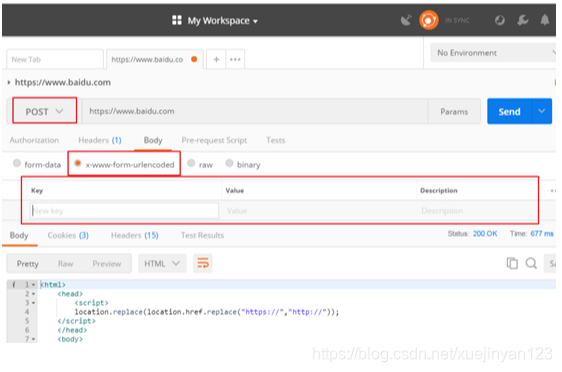This screenshot has width=562, height=372.
Task: Open the Send button dropdown arrow
Action: pyautogui.click(x=542, y=111)
